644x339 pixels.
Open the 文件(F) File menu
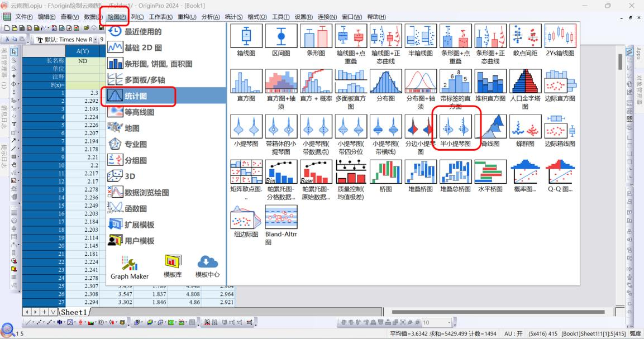[x=24, y=17]
